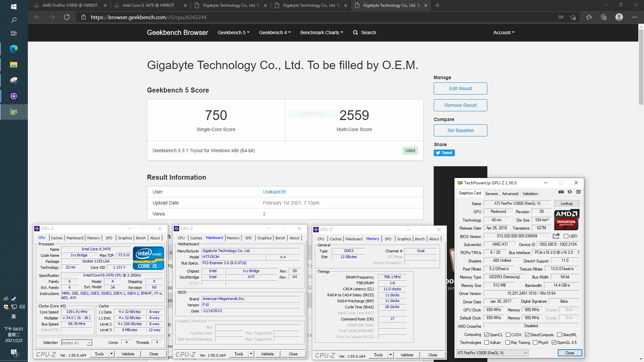Screen dimensions: 644x362
Task: Open GPU-Z hamburger menu
Action: tap(578, 192)
